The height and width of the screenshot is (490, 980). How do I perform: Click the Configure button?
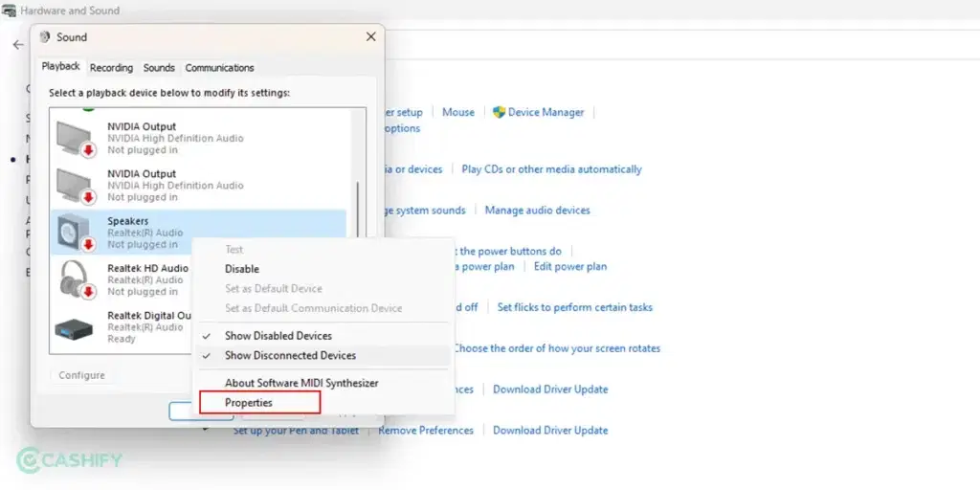click(x=82, y=375)
